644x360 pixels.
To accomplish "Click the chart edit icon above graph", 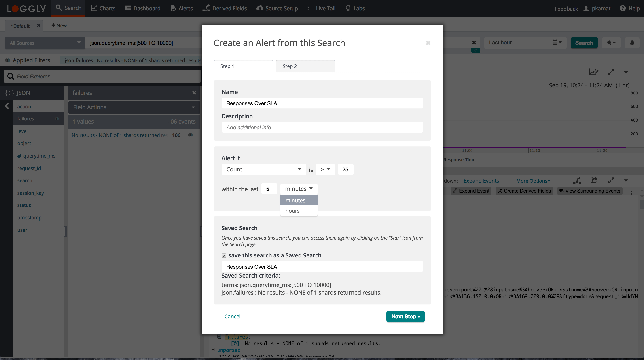I will (x=593, y=72).
